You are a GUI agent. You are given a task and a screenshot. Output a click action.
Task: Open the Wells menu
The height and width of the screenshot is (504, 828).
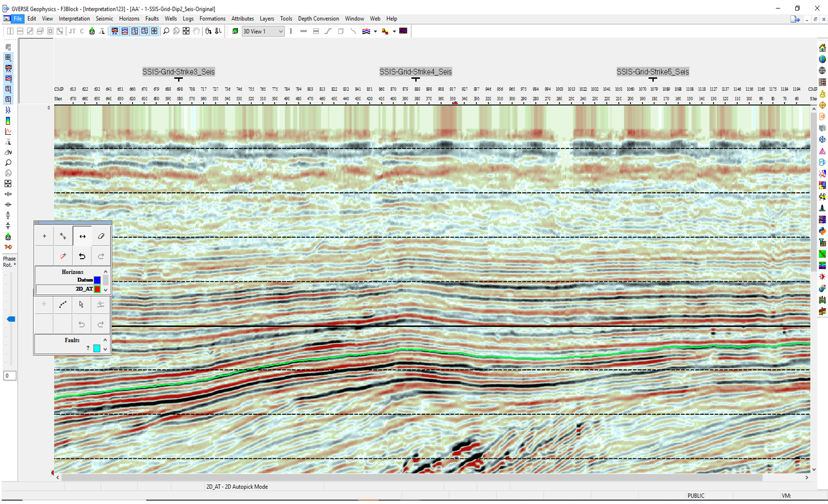coord(170,19)
